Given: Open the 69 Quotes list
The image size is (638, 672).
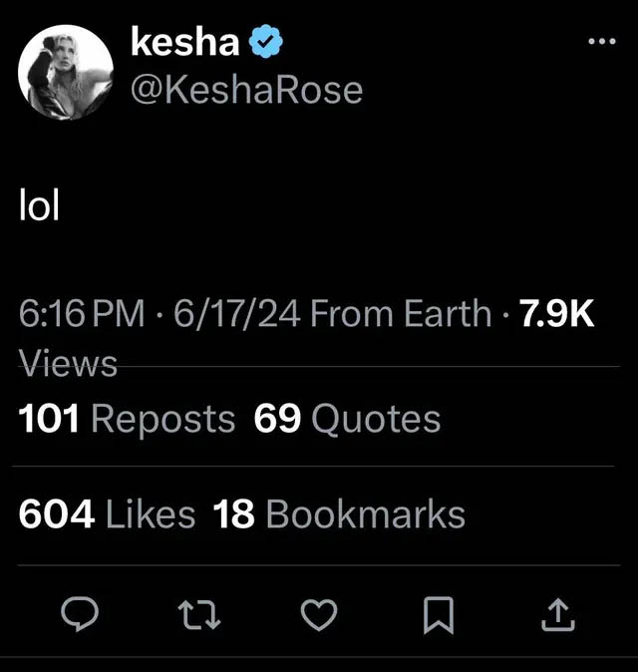Looking at the screenshot, I should pos(347,419).
